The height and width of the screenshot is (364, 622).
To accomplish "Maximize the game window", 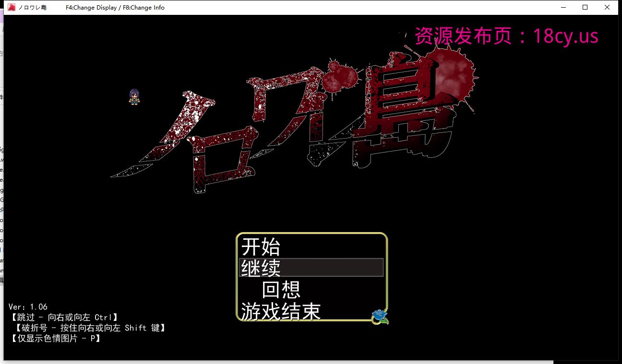I will [x=585, y=7].
